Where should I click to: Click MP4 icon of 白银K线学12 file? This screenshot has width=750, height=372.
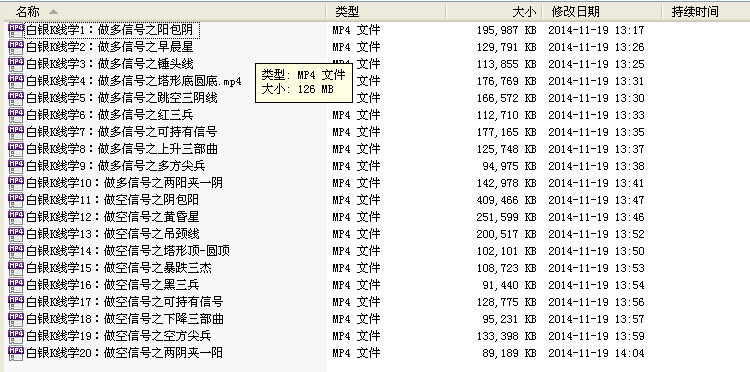click(x=16, y=217)
